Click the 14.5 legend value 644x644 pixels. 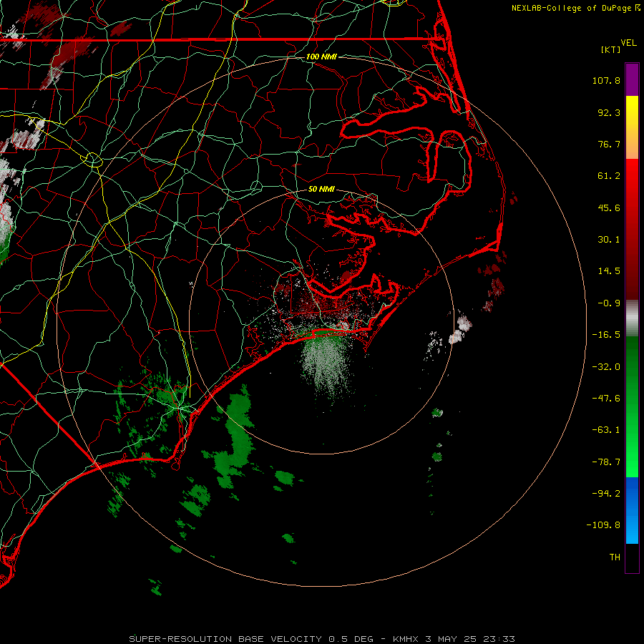[x=609, y=271]
